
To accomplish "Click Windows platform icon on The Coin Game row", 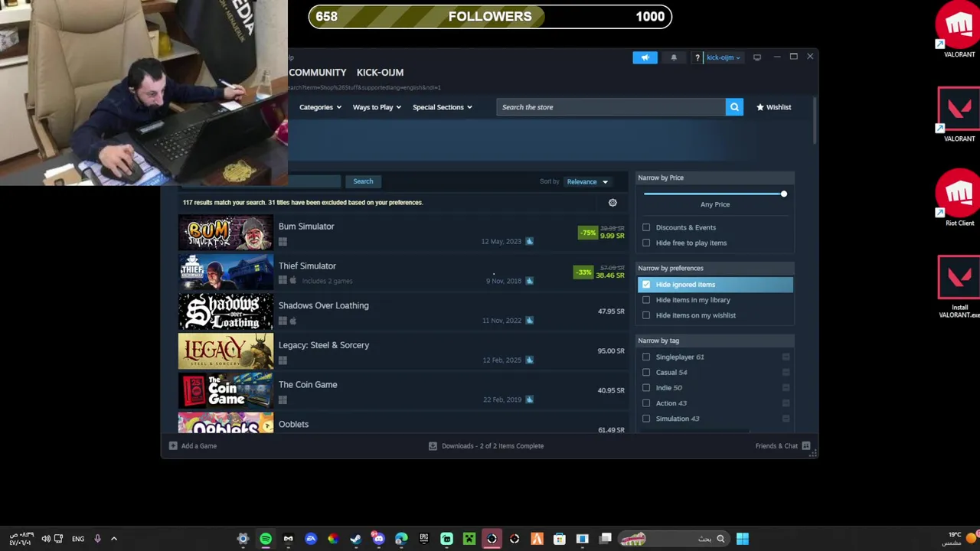I will pyautogui.click(x=283, y=399).
